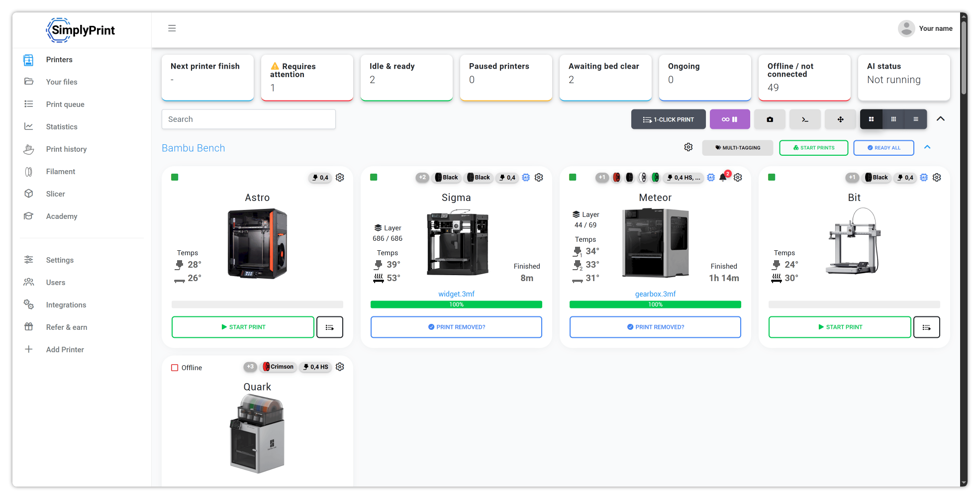This screenshot has height=499, width=980.
Task: Click the AI chip icon on Bit
Action: click(924, 178)
